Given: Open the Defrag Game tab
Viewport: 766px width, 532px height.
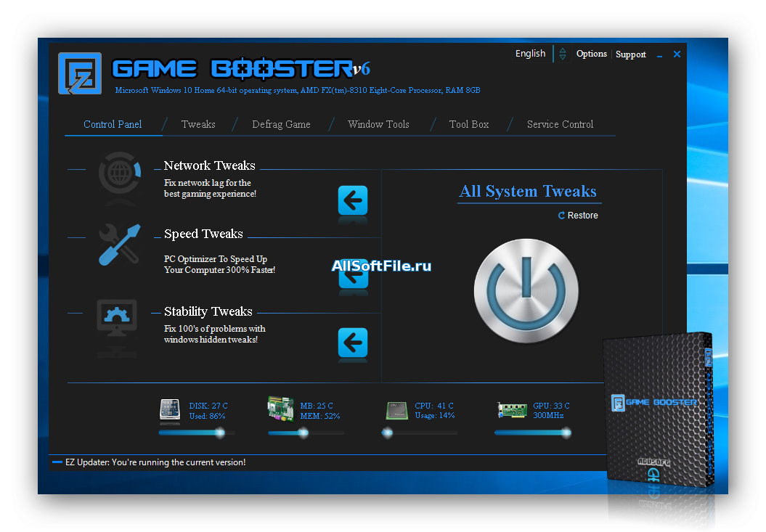Looking at the screenshot, I should [282, 125].
